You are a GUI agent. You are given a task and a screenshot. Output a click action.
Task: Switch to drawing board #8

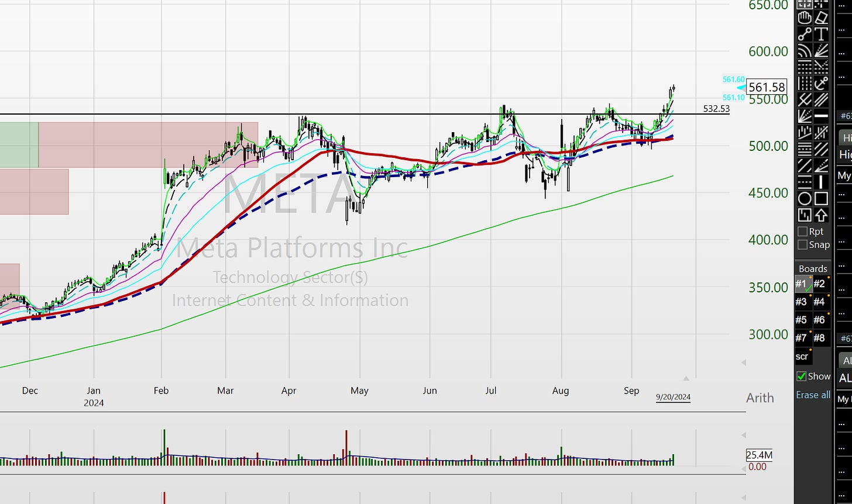pyautogui.click(x=821, y=337)
